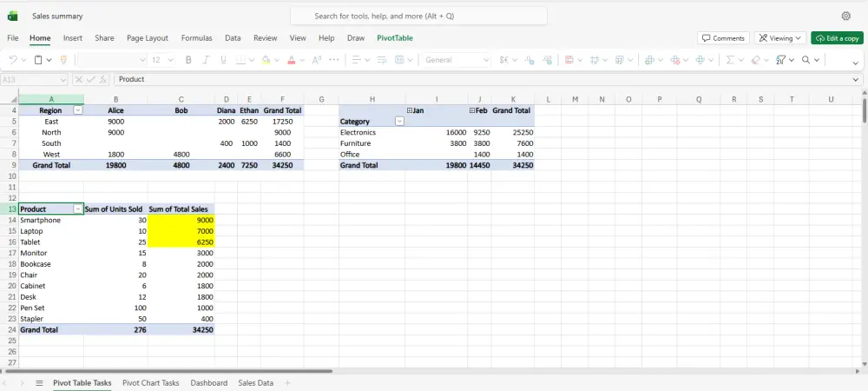The width and height of the screenshot is (868, 391).
Task: Switch to Pivot Chart Tasks sheet
Action: point(150,382)
